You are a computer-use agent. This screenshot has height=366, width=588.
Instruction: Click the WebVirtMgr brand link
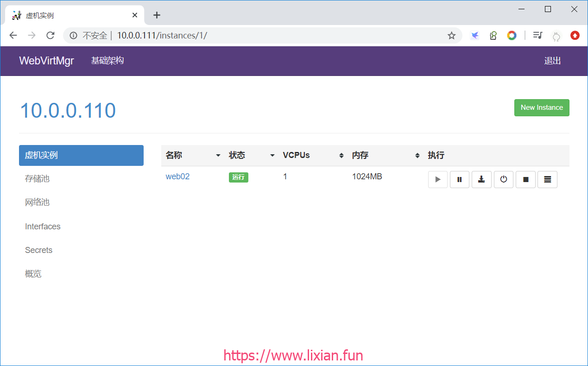[x=46, y=61]
